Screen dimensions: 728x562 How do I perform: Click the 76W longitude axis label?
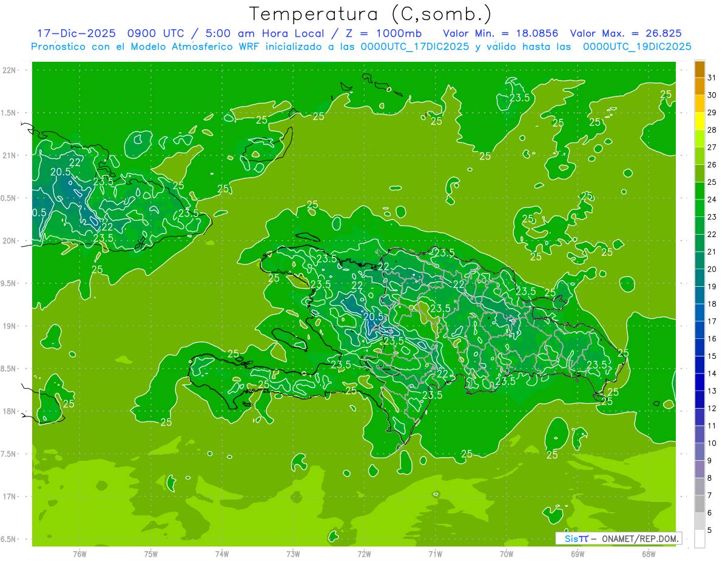point(79,554)
